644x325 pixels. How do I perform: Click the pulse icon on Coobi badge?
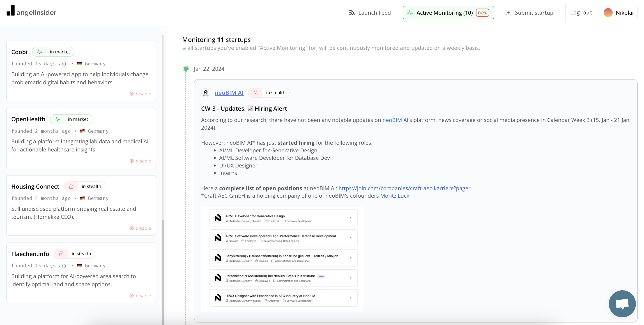point(39,52)
